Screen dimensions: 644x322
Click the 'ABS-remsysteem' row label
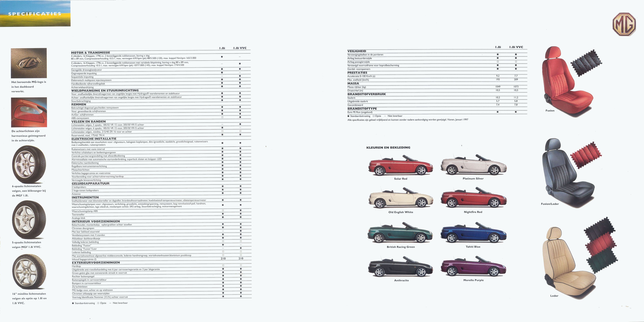pos(80,118)
